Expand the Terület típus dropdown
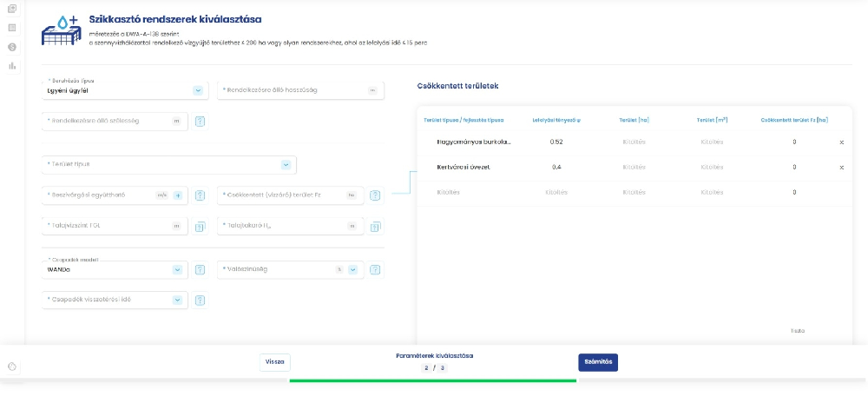This screenshot has width=868, height=403. (286, 164)
